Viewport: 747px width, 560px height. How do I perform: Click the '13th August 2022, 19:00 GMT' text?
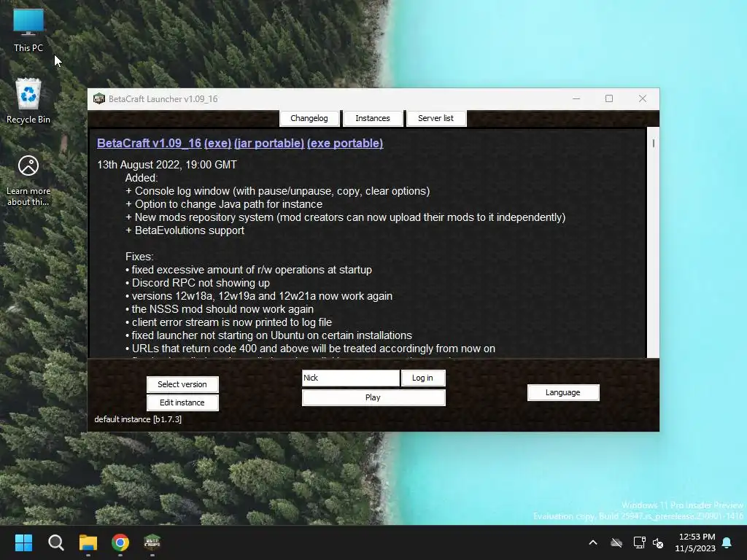click(167, 165)
